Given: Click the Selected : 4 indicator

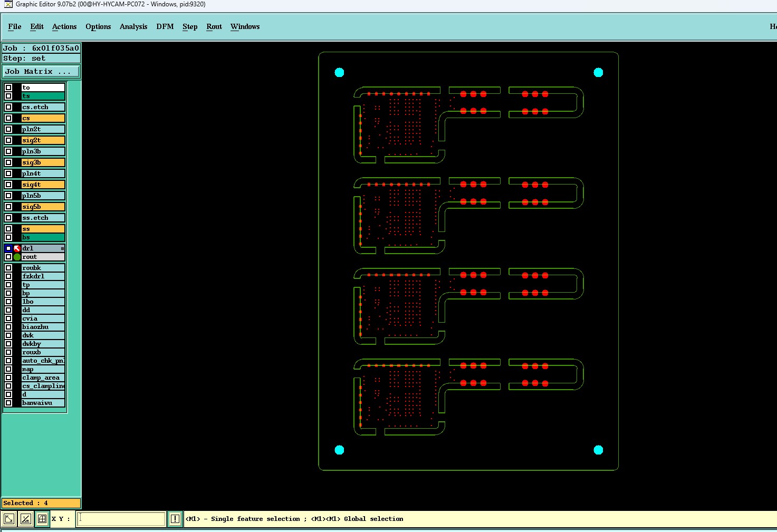Looking at the screenshot, I should click(42, 503).
